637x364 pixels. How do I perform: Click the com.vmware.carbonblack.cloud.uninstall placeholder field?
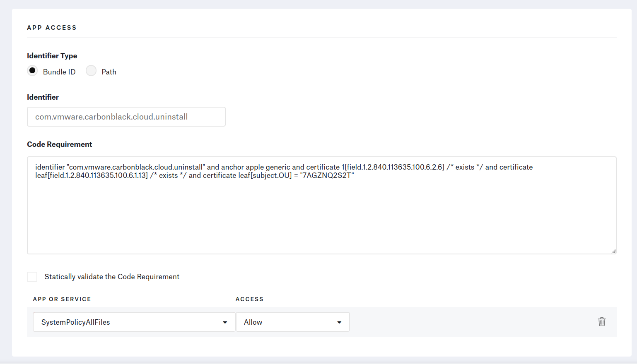(126, 117)
